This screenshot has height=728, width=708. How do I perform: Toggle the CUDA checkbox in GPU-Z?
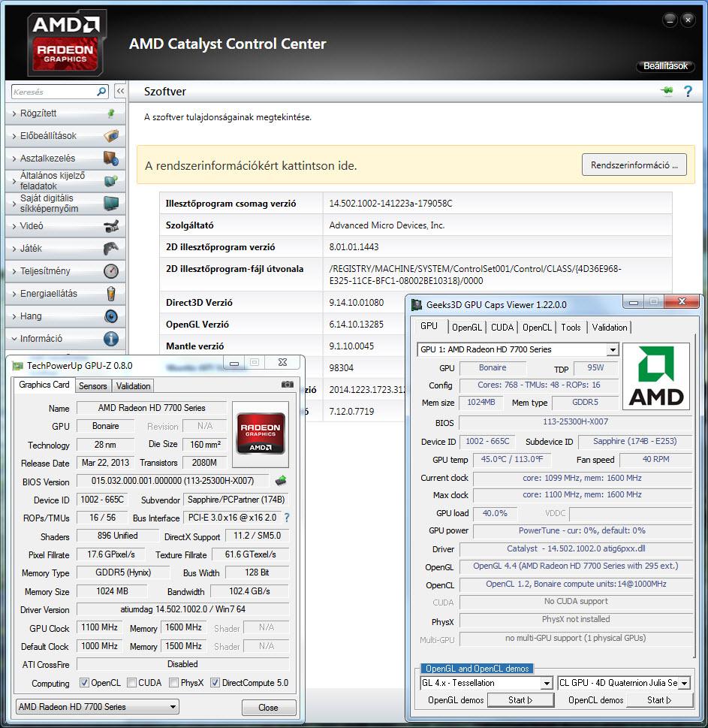coord(131,682)
